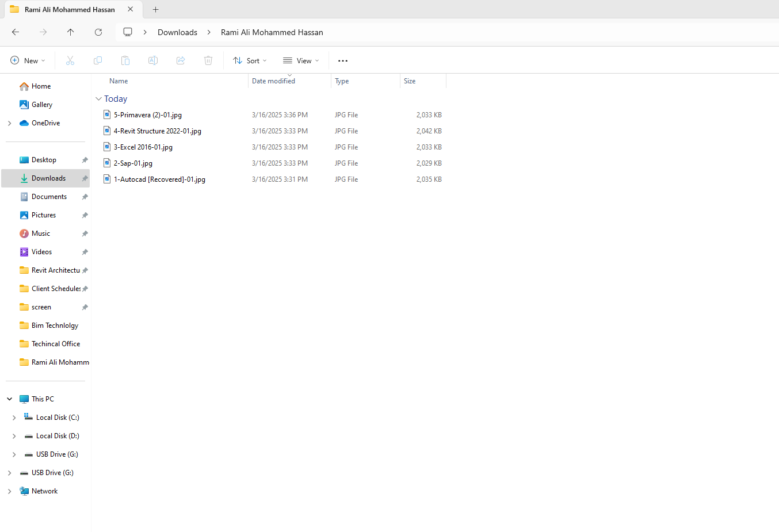Click the pin icon beside Music
This screenshot has height=532, width=779.
point(85,234)
